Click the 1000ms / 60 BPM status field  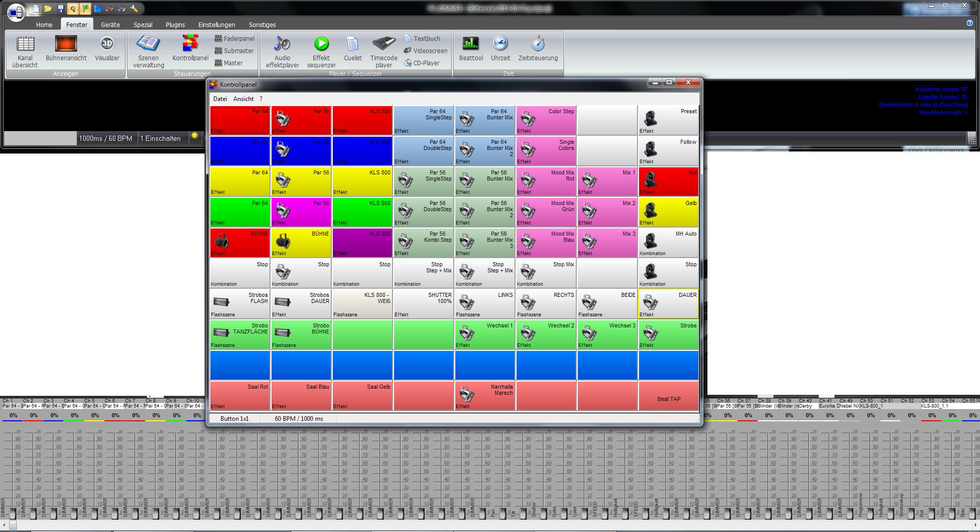[107, 138]
